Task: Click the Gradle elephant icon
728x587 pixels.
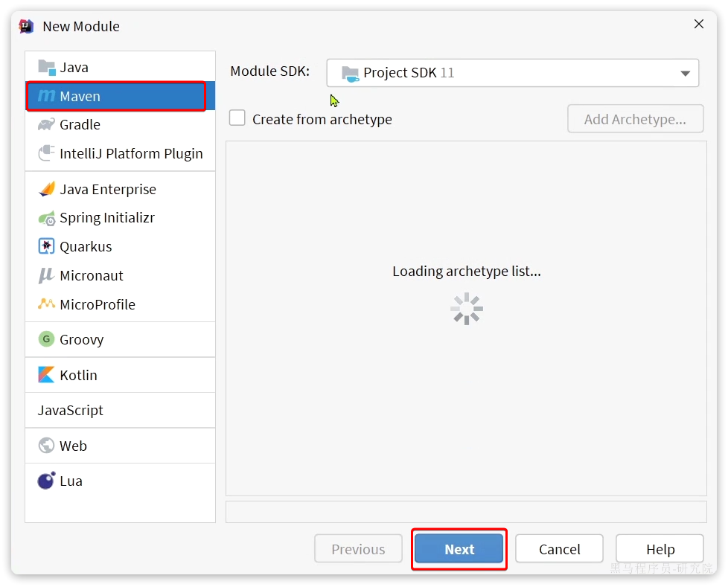Action: (x=46, y=124)
